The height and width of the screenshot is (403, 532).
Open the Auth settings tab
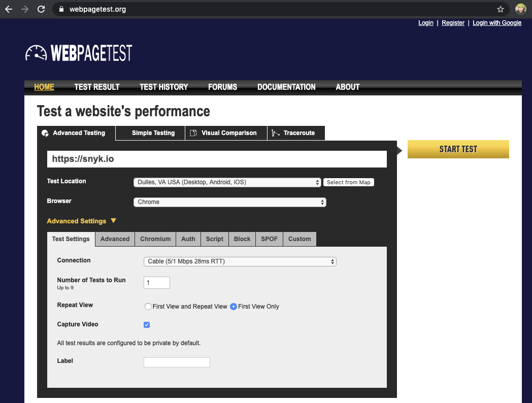click(x=188, y=239)
